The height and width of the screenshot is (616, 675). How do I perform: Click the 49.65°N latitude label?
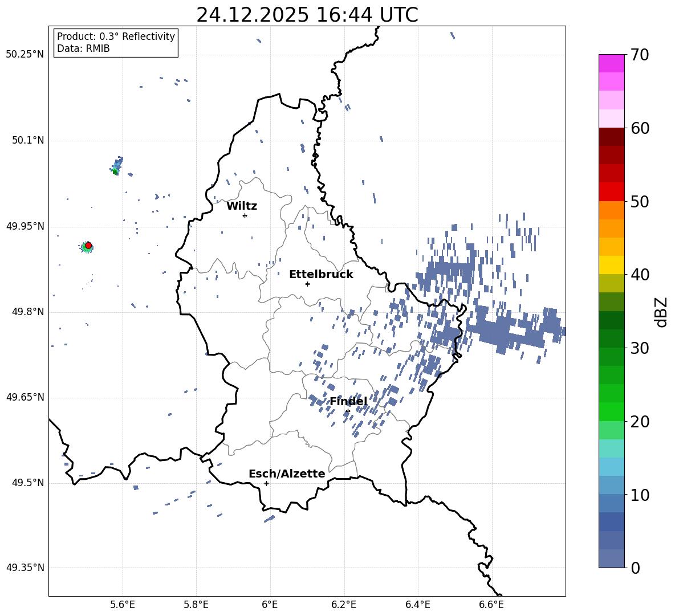[25, 397]
